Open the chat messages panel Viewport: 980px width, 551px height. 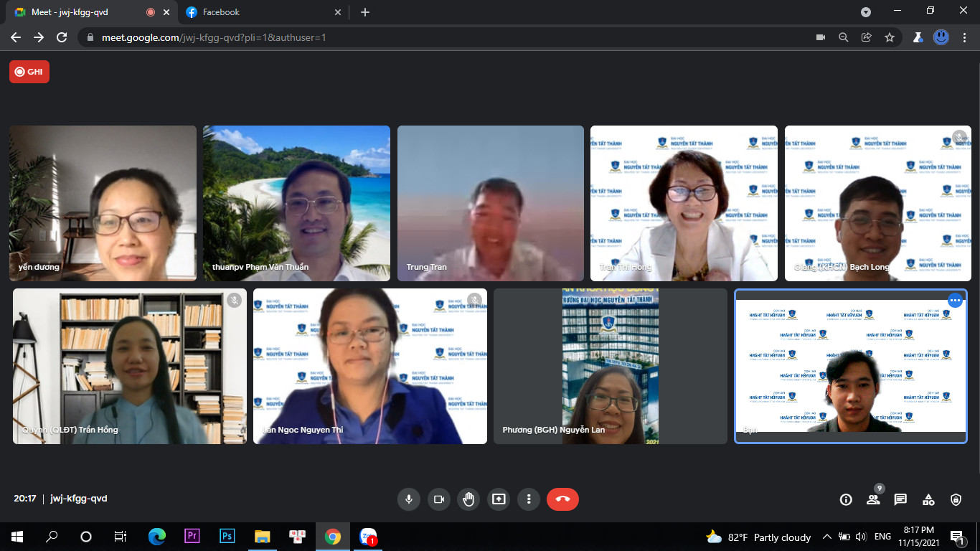click(x=900, y=500)
